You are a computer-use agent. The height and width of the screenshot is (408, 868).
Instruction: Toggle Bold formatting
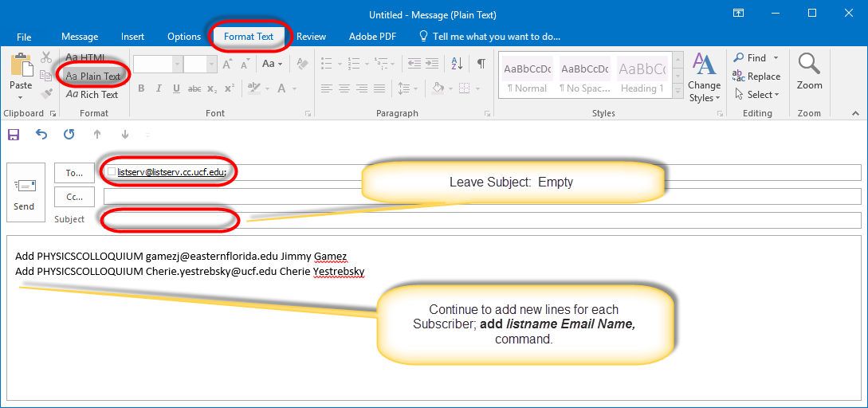click(x=140, y=88)
